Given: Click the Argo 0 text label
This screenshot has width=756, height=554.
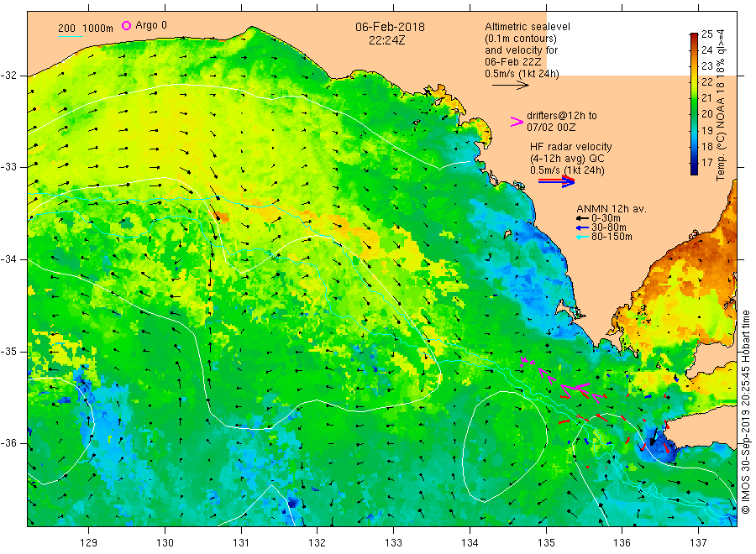Looking at the screenshot, I should pyautogui.click(x=151, y=25).
